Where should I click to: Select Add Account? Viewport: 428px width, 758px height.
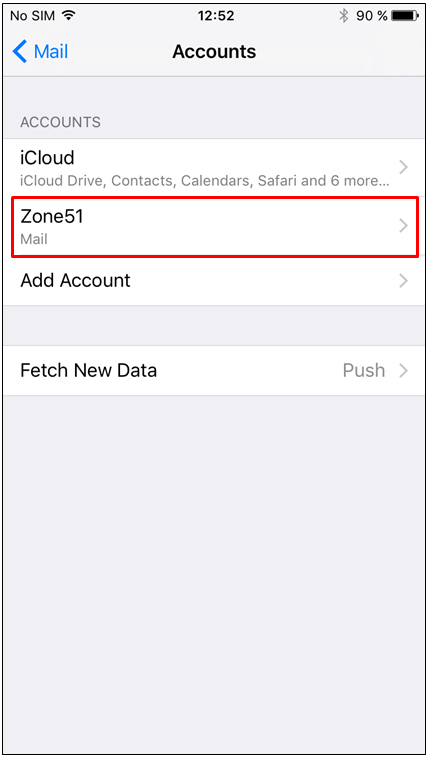[x=214, y=281]
